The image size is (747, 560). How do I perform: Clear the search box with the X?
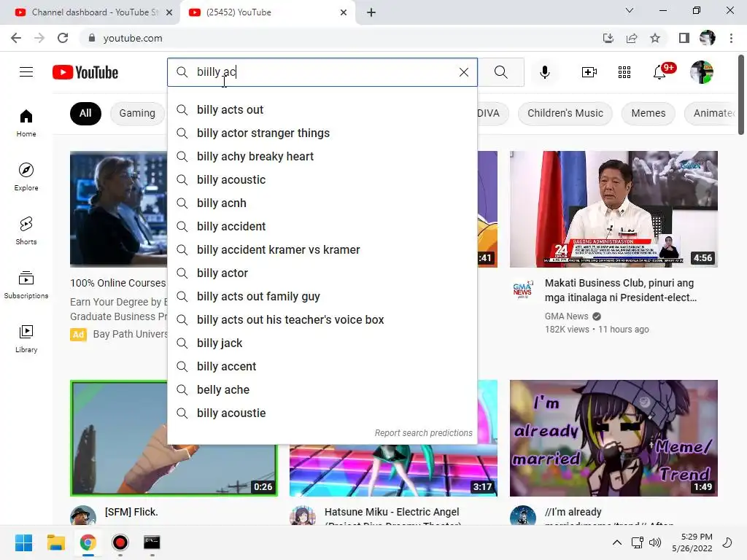pos(463,72)
